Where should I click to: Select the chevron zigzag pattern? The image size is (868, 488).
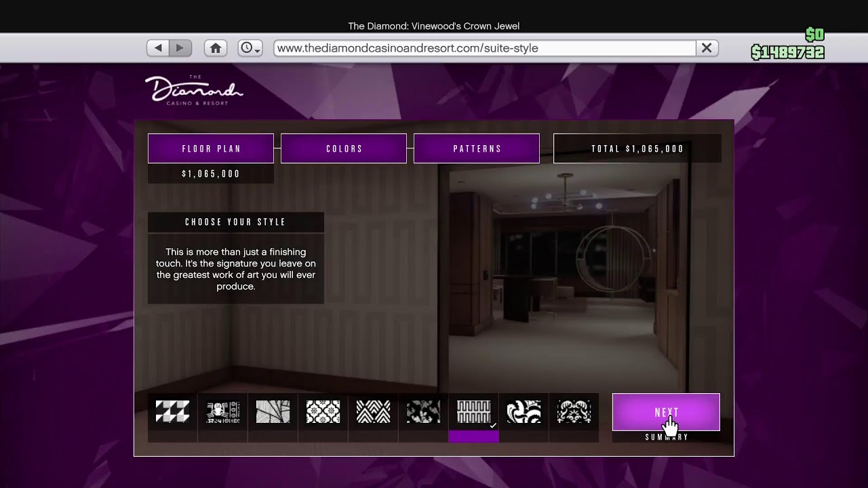point(373,411)
